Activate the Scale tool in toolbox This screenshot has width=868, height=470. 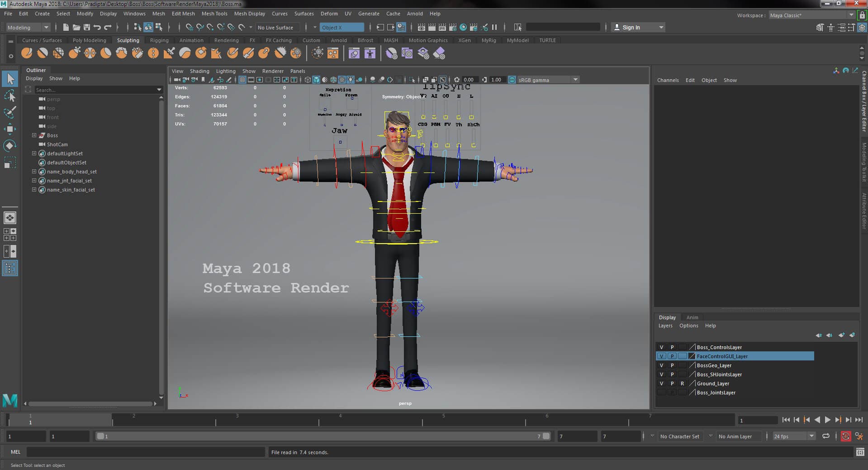coord(10,163)
